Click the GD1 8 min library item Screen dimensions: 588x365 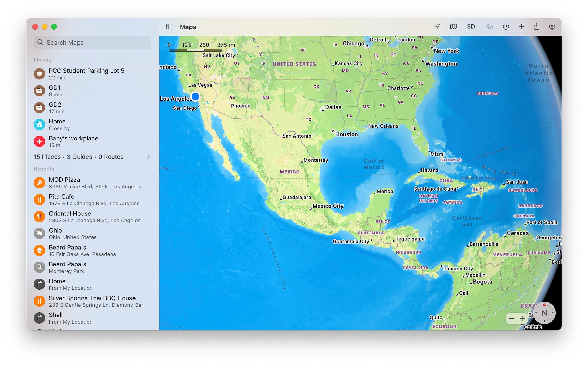click(x=92, y=91)
